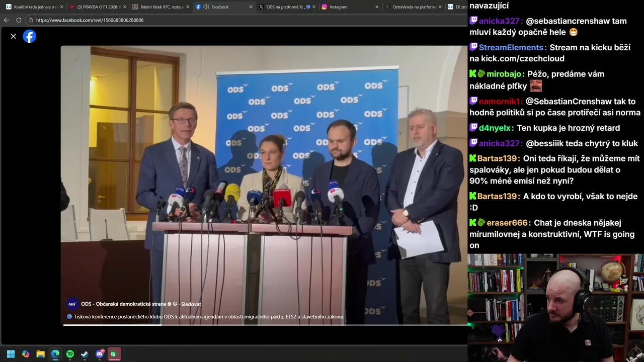This screenshot has width=644, height=362.
Task: Open Microsoft Edge from the taskbar
Action: 55,354
